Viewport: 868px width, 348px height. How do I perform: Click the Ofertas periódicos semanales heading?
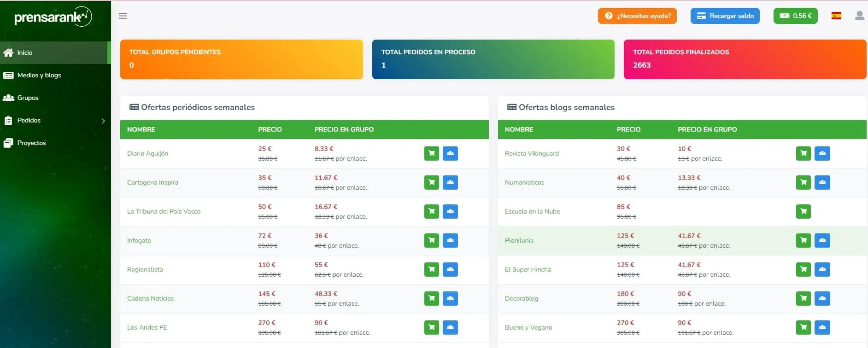coord(192,107)
